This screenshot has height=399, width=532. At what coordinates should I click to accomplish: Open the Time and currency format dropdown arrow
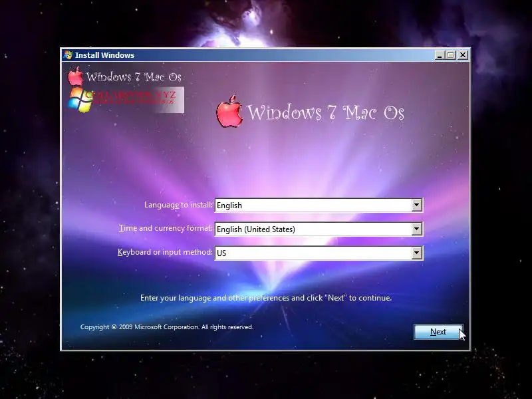point(417,229)
